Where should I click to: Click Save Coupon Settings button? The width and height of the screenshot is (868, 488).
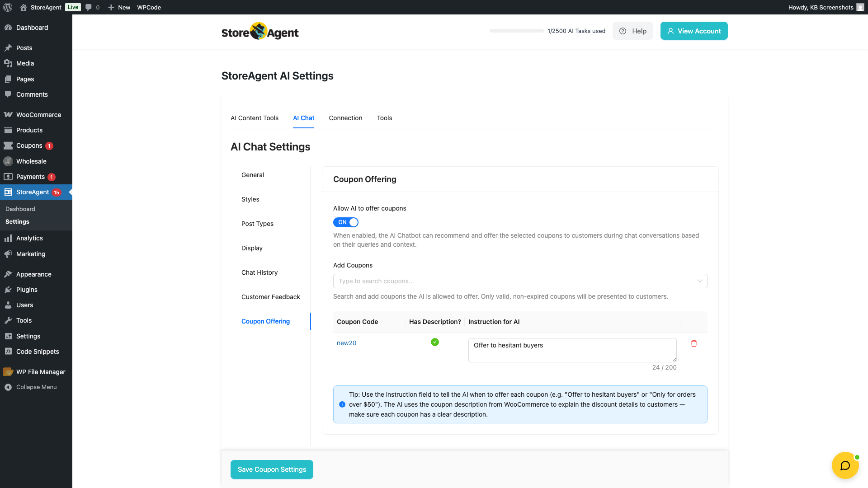(272, 469)
